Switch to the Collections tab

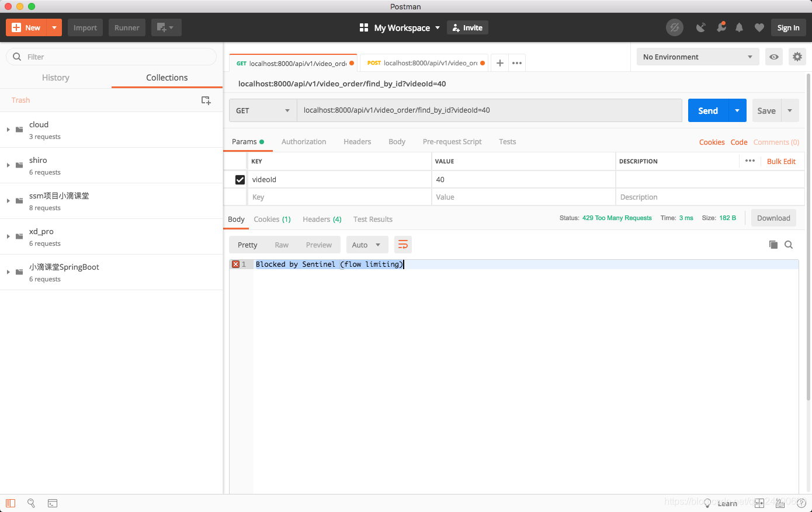coord(167,78)
